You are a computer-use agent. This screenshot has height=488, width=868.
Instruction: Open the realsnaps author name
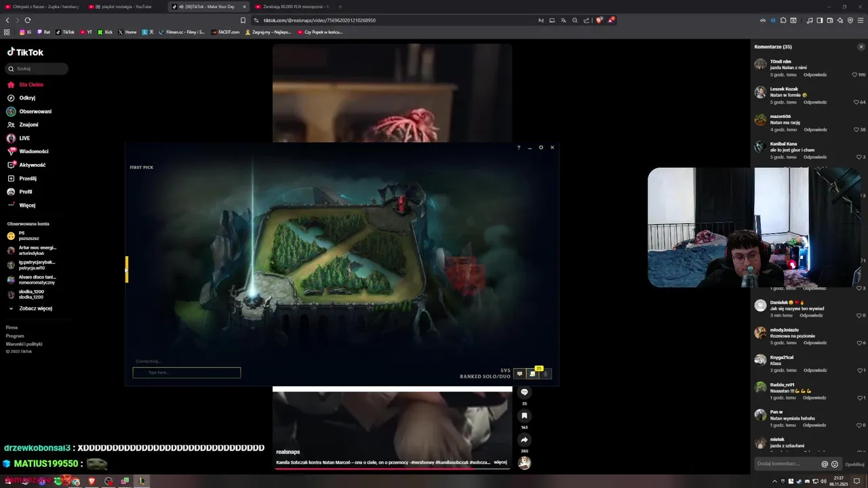[288, 452]
